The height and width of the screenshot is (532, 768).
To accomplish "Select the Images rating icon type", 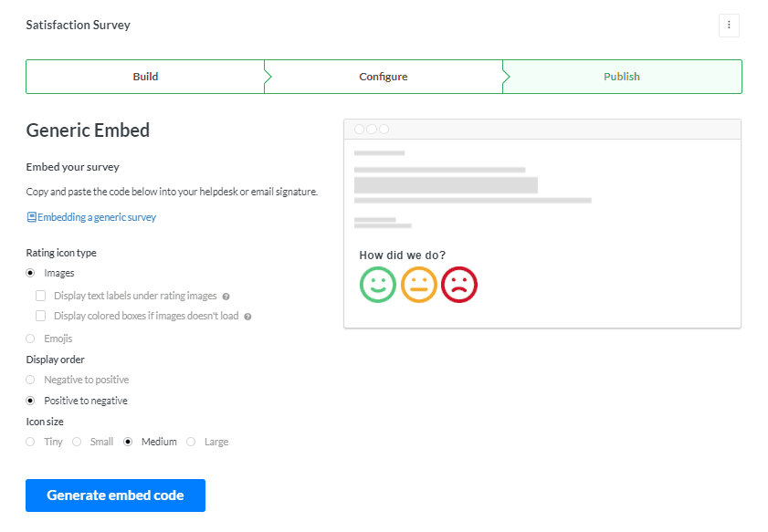I will pos(30,273).
